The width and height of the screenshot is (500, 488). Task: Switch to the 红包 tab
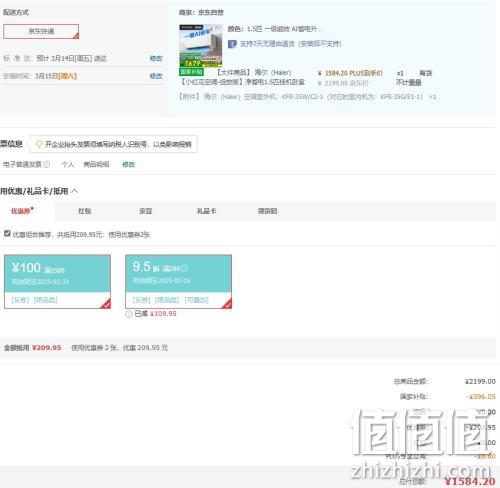point(84,211)
